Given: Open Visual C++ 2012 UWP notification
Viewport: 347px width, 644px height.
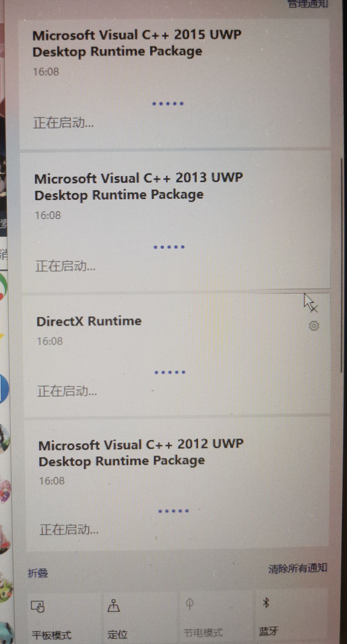Looking at the screenshot, I should pos(177,484).
